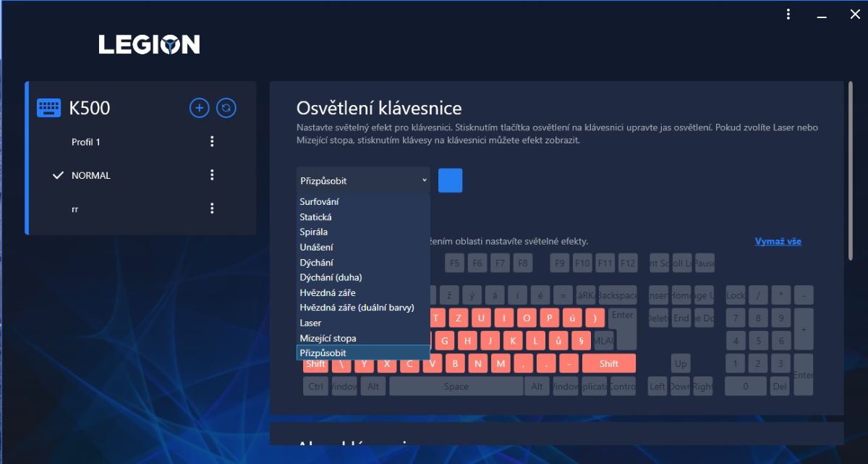Screen dimensions: 868x464
Task: Select Mizející stopa from the dropdown list
Action: coord(328,338)
